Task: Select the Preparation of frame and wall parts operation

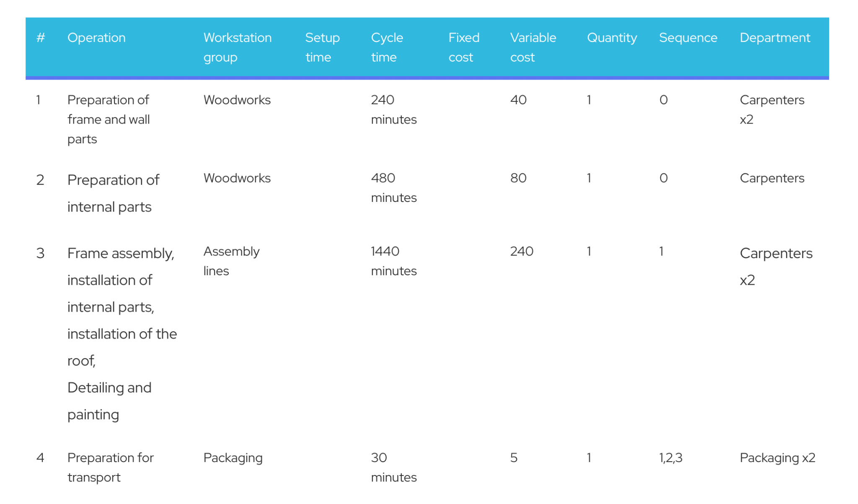Action: tap(109, 119)
